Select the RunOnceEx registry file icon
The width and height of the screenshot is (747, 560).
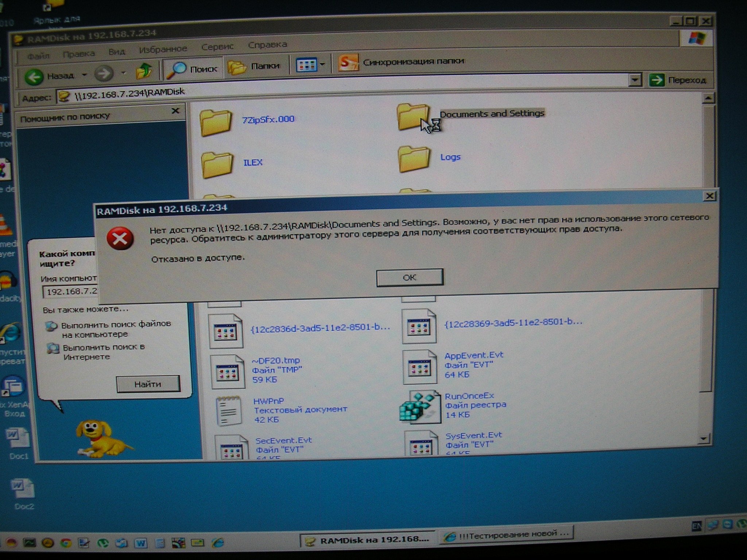[420, 407]
